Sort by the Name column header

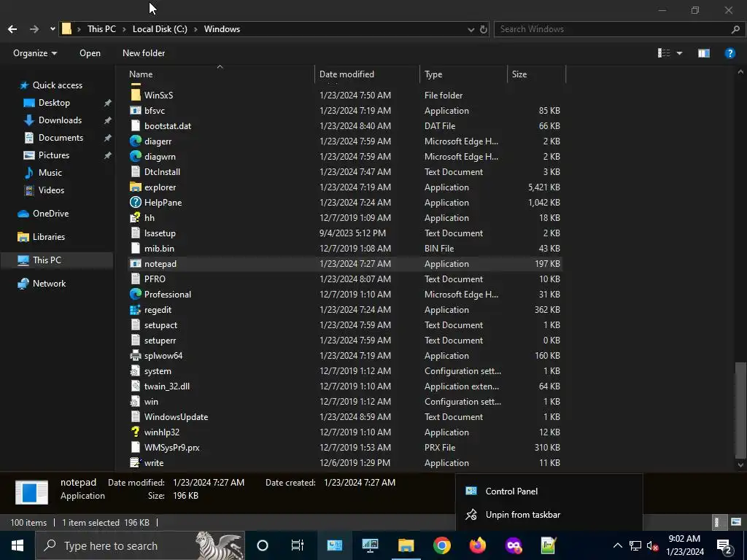click(x=141, y=74)
